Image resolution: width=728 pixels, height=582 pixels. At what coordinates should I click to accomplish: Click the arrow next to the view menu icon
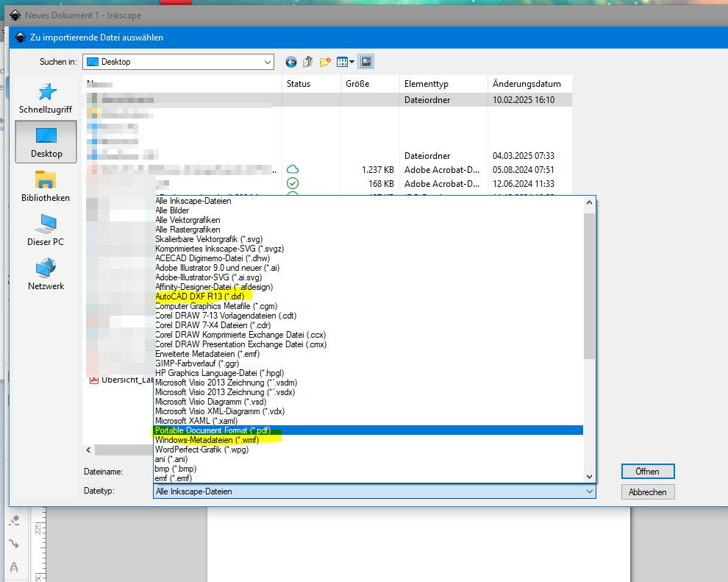point(352,62)
